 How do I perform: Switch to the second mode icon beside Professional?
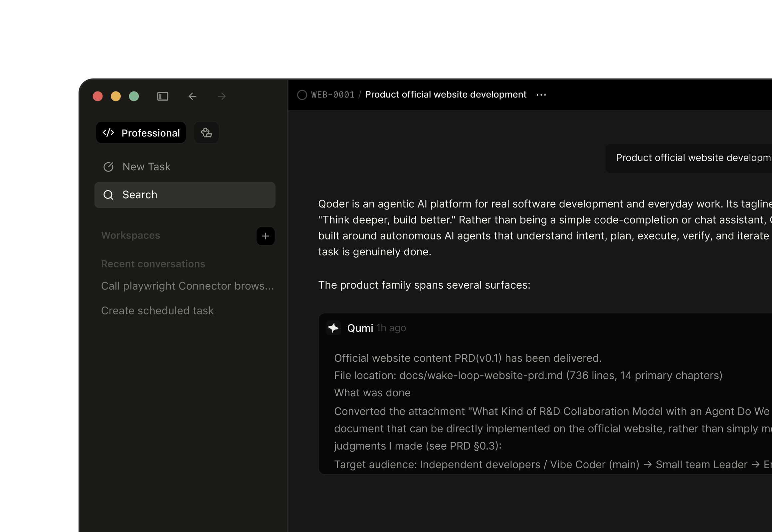(207, 133)
